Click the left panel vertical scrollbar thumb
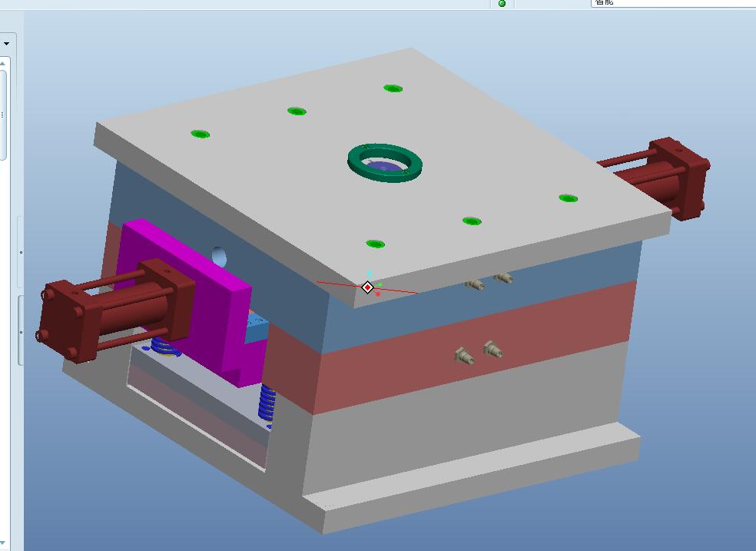This screenshot has height=551, width=756. click(3, 115)
